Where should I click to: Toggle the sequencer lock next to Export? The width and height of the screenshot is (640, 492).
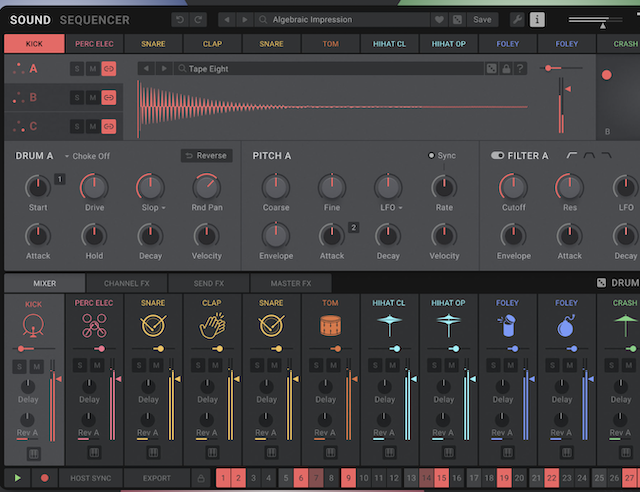point(201,478)
